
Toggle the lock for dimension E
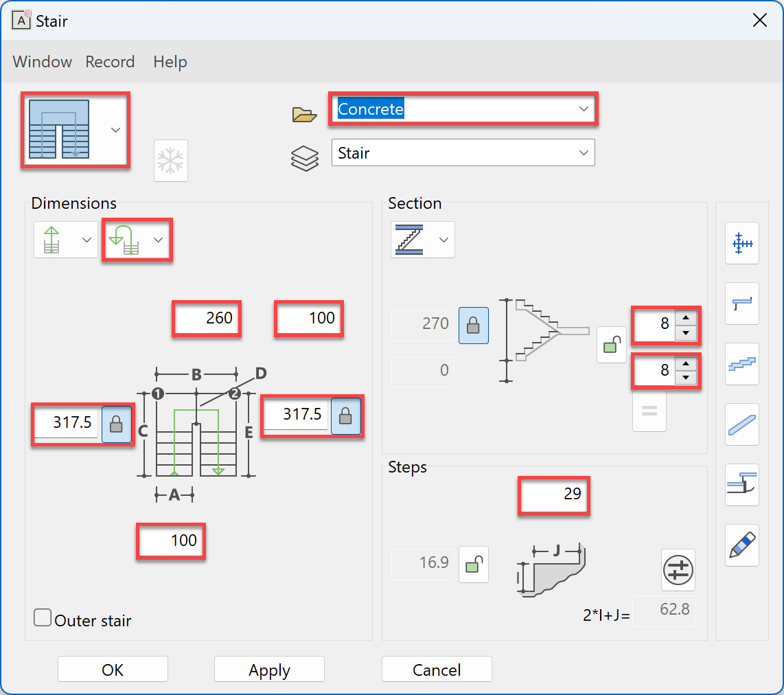(346, 416)
